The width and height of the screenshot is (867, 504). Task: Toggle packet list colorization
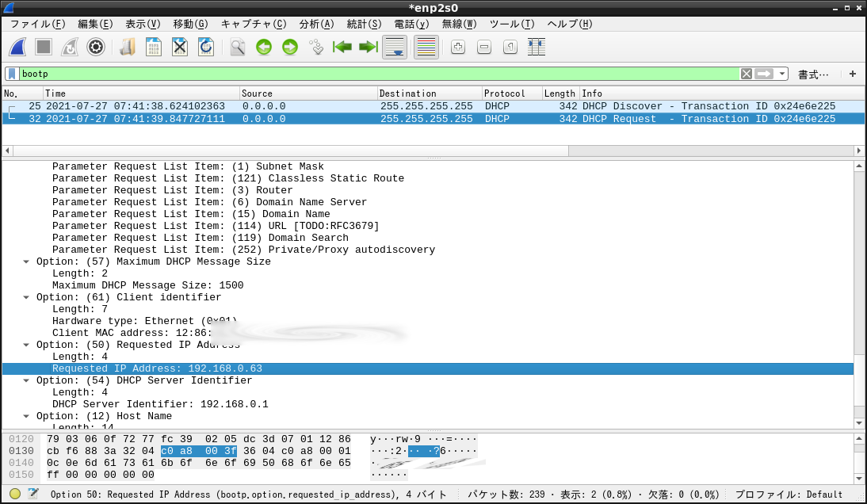(426, 47)
